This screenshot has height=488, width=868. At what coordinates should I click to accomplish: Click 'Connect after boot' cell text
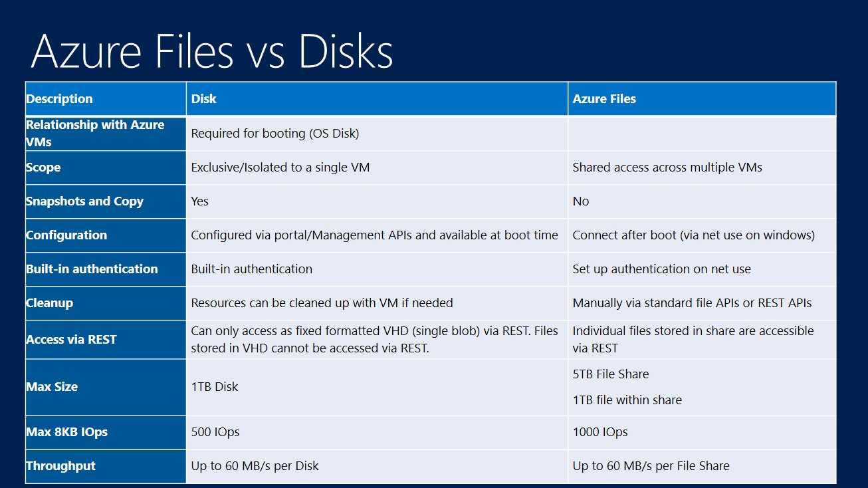click(694, 235)
